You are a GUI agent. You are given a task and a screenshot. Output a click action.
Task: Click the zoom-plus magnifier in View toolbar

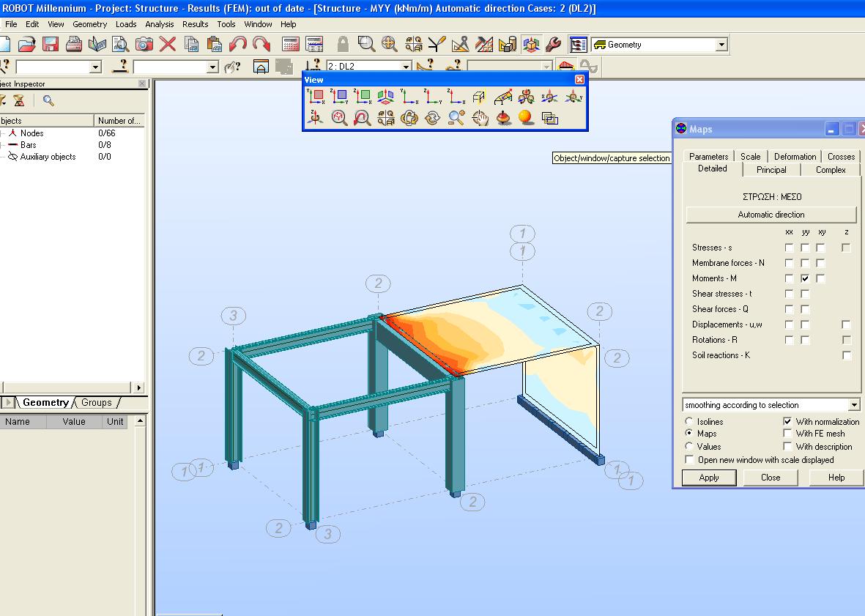tap(456, 117)
